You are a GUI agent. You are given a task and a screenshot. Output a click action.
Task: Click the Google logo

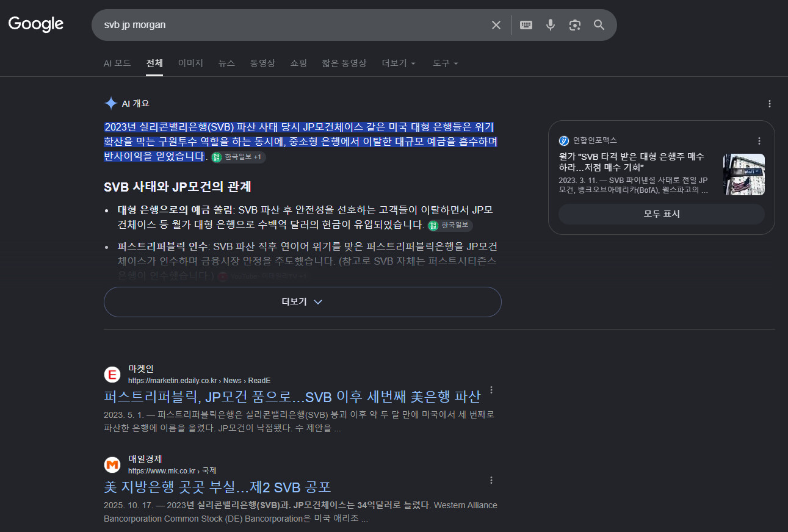click(36, 24)
